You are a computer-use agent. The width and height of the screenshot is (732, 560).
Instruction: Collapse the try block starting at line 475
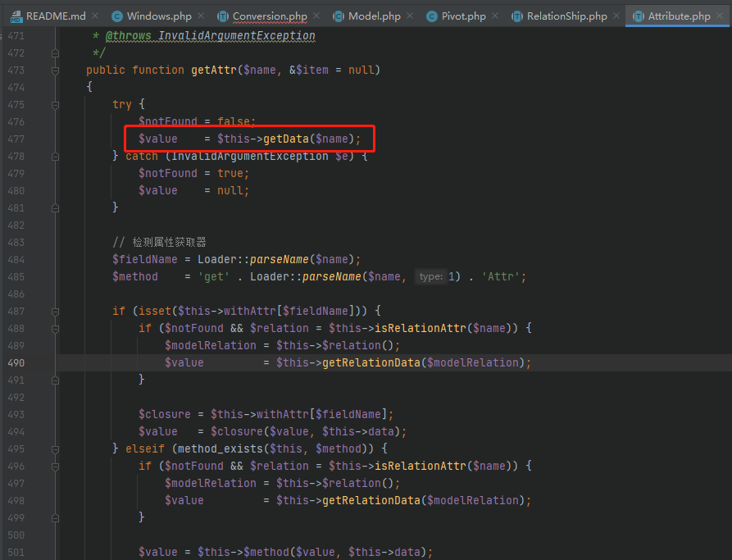(55, 104)
